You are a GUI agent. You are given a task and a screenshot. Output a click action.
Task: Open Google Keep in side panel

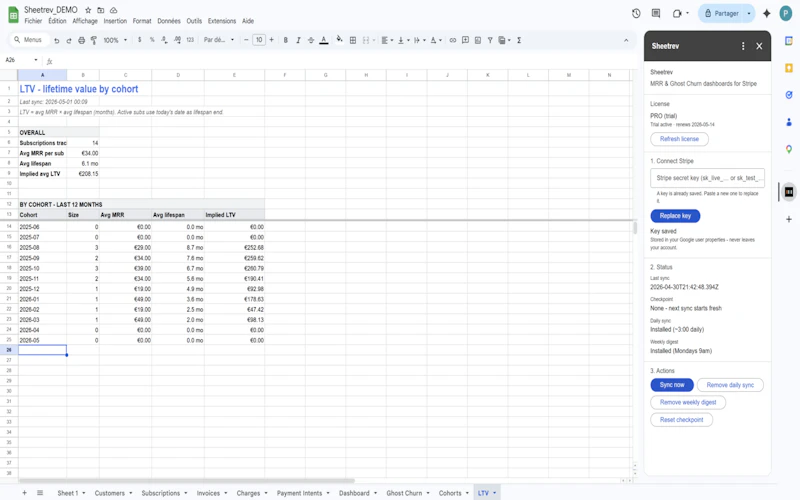(x=789, y=68)
